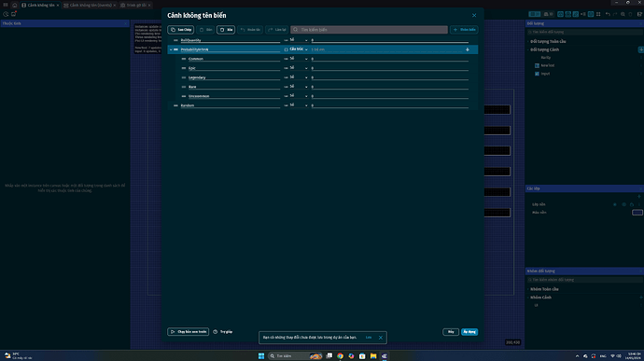Click the drag handle of Rare row

(184, 87)
